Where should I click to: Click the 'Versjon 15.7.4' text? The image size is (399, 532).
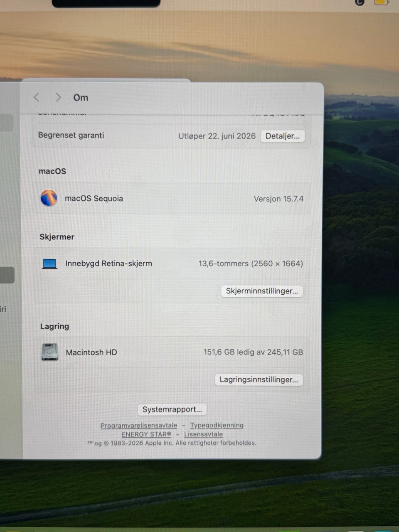coord(278,199)
